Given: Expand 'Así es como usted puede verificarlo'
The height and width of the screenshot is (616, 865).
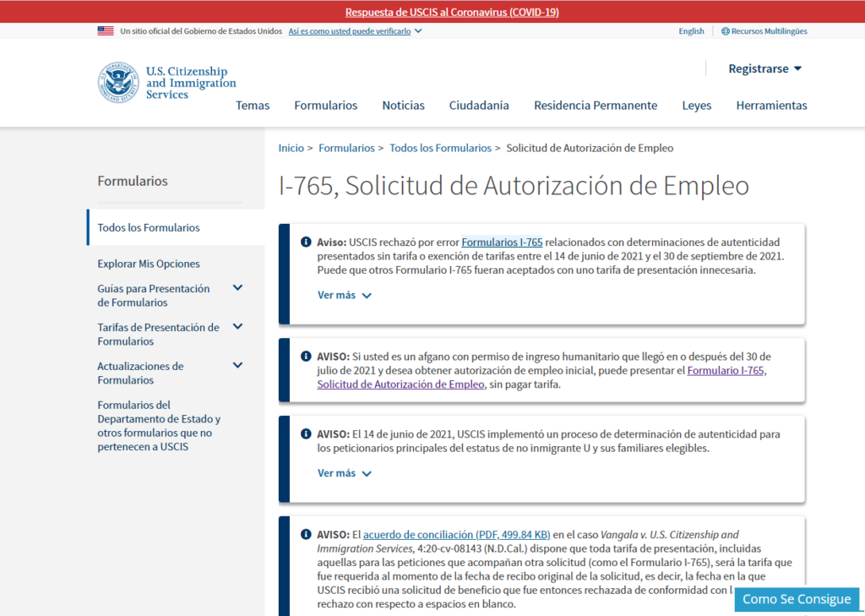Looking at the screenshot, I should (356, 31).
